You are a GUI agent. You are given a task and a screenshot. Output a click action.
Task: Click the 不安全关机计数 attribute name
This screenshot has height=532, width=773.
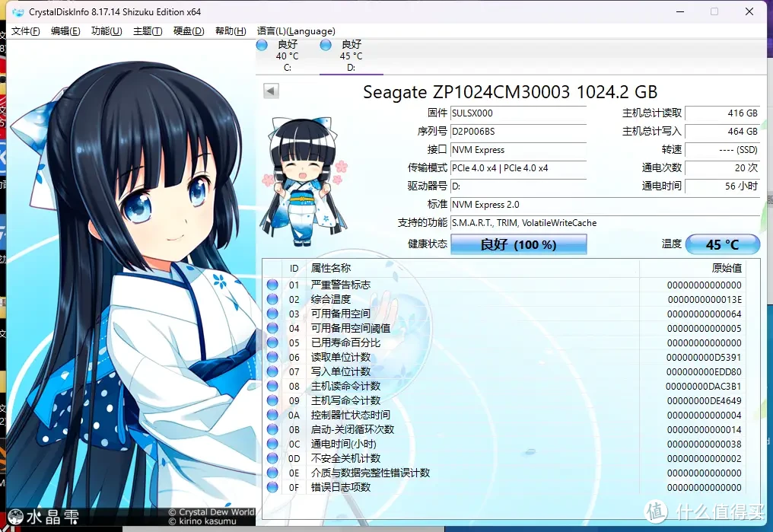pos(345,458)
